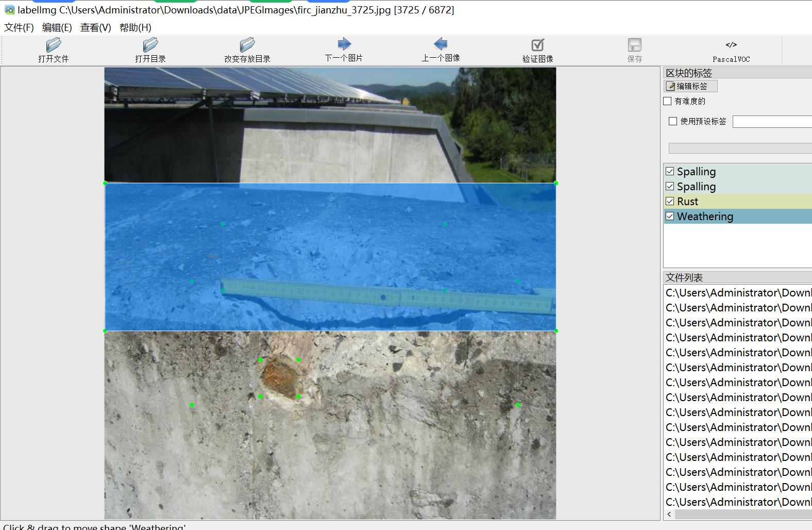The width and height of the screenshot is (812, 530).
Task: Click the bottom-right vertex of Rust box
Action: tap(299, 396)
